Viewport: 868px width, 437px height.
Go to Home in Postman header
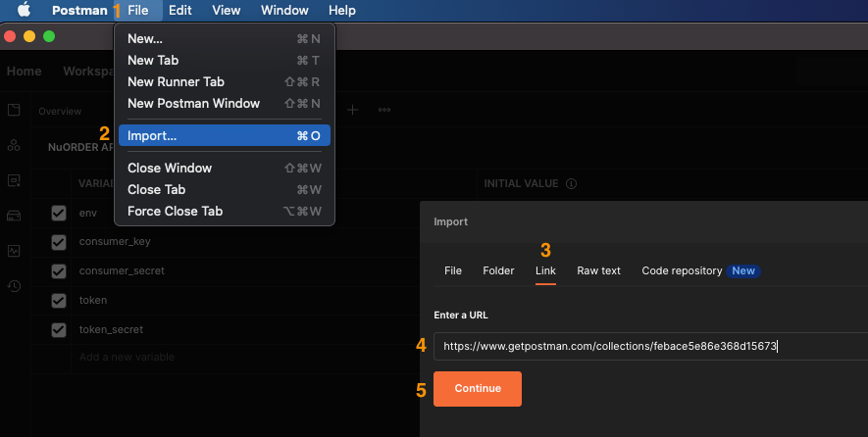click(x=24, y=72)
